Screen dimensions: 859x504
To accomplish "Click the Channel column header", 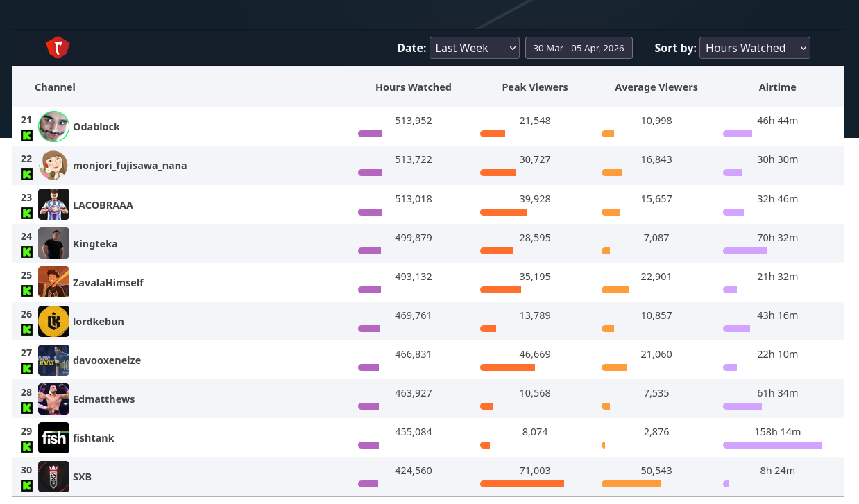I will [55, 87].
